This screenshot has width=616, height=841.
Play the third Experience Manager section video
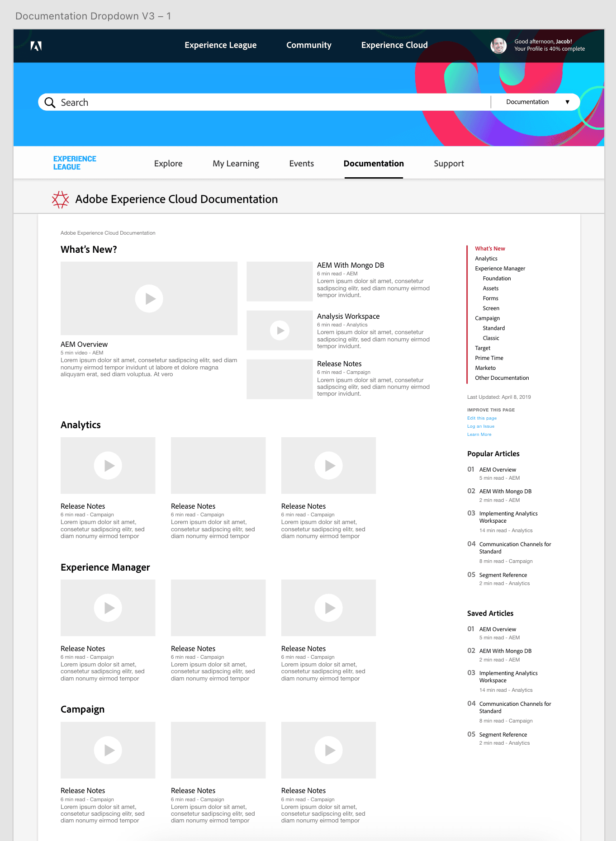tap(328, 608)
